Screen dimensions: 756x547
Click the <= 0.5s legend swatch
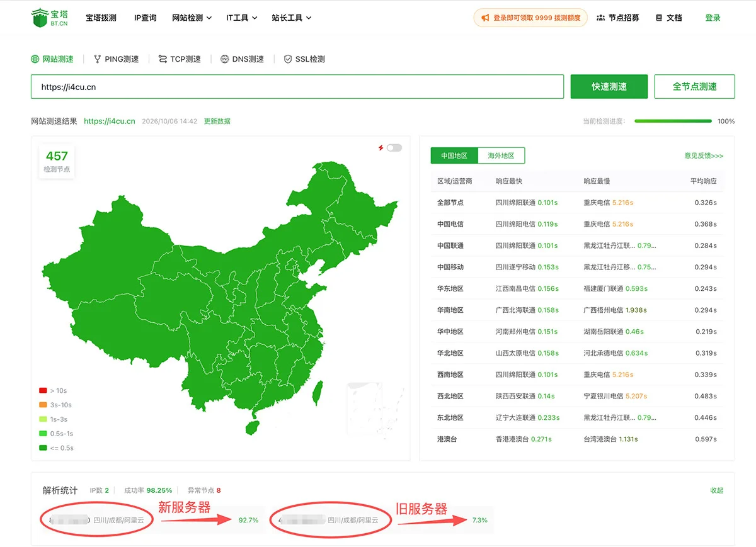(43, 448)
